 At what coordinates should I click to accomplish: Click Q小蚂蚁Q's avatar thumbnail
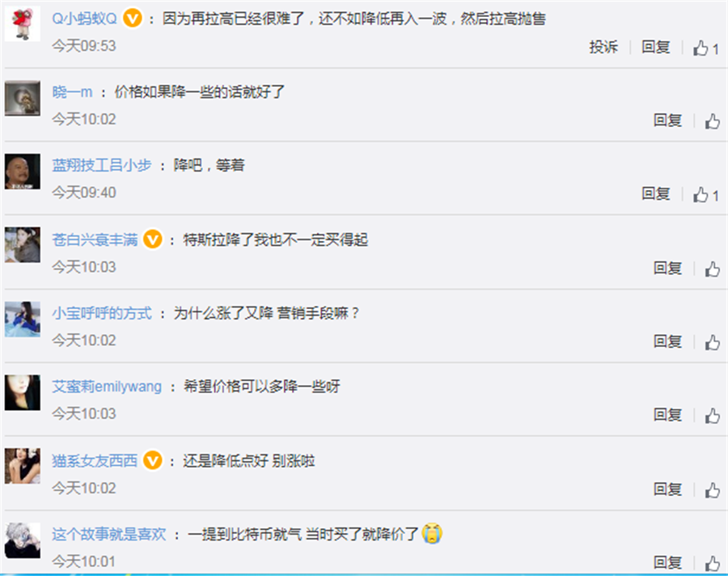pos(23,24)
